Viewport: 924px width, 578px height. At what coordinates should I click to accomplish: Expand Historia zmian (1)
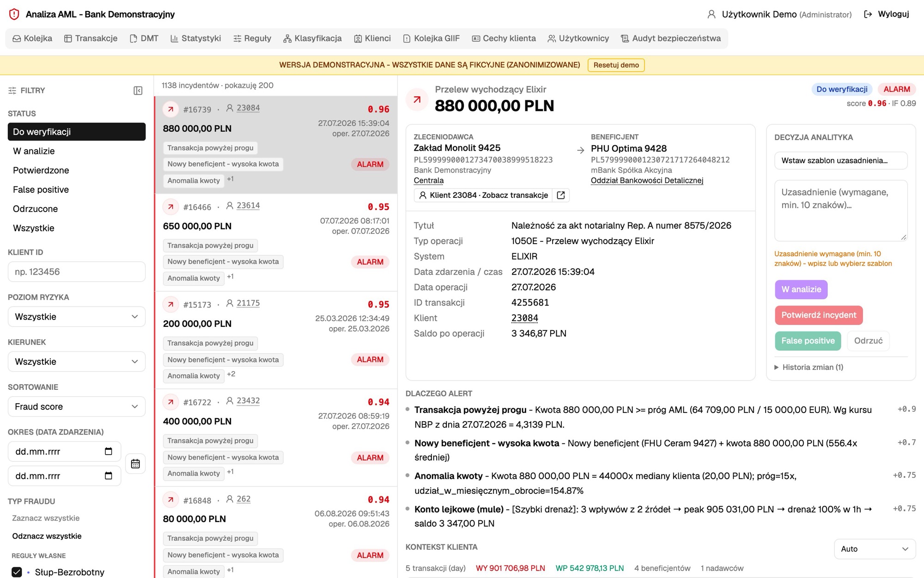[809, 367]
